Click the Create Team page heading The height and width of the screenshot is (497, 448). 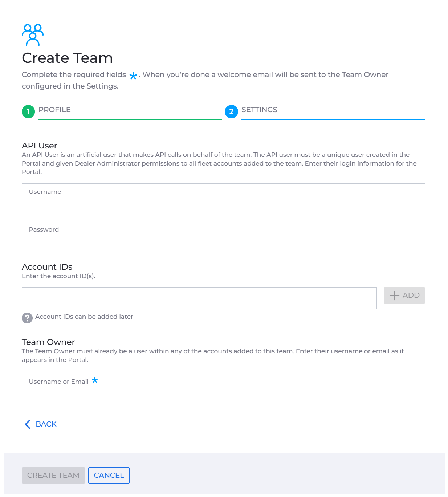pos(67,58)
